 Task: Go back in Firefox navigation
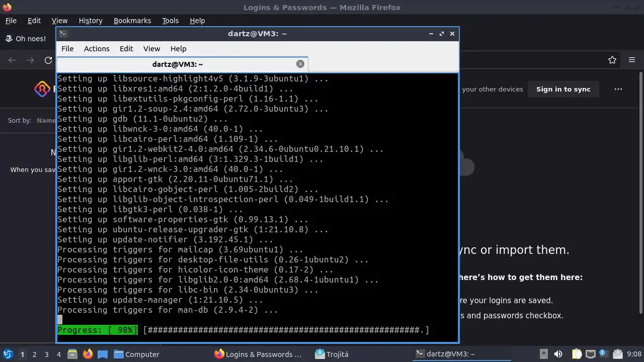coord(12,60)
